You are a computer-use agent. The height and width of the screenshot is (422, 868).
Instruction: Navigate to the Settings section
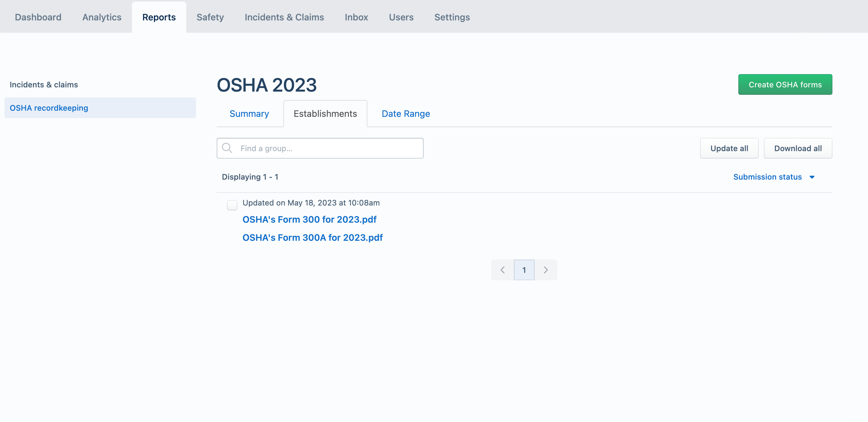[x=452, y=17]
